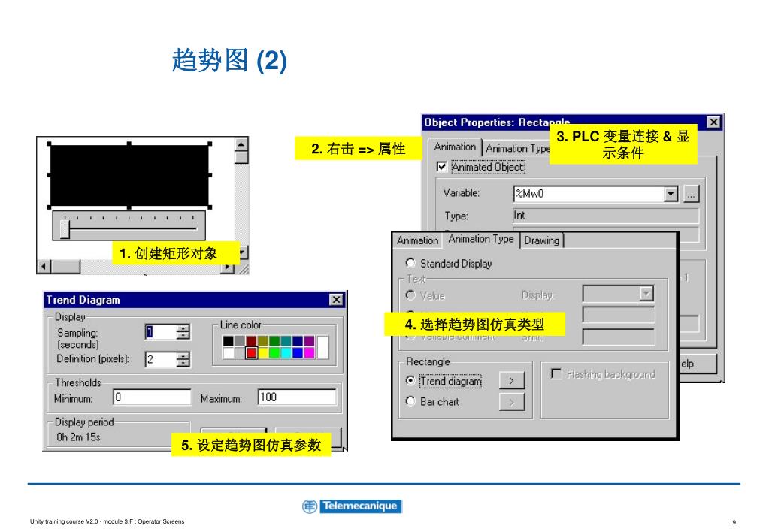Pick the purple line color swatch

308,341
